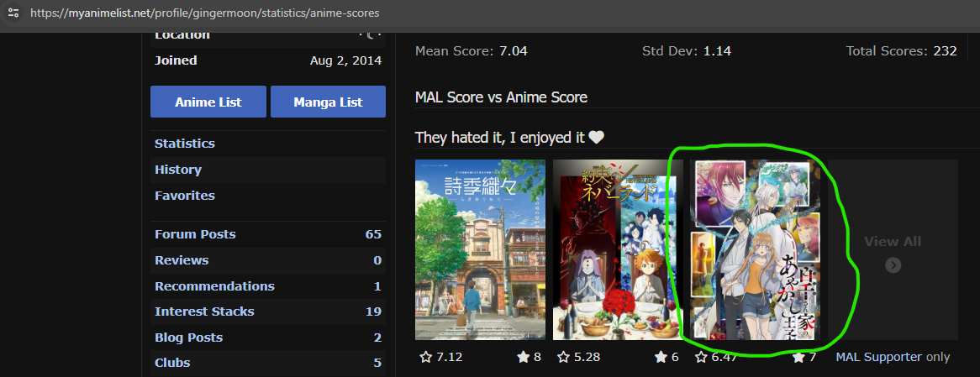This screenshot has height=377, width=980.
Task: Click the Blog Posts count 2
Action: click(377, 338)
